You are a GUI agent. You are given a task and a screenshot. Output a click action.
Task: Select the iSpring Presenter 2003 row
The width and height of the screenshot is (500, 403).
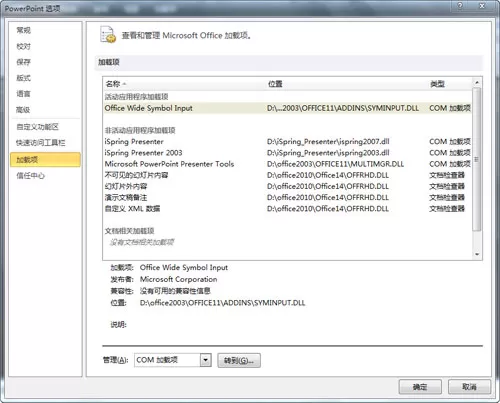tap(287, 153)
